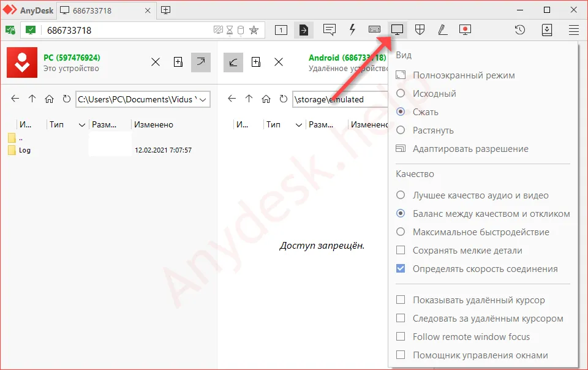The height and width of the screenshot is (370, 588).
Task: Enable Сохранять мелкие детали checkbox
Action: 401,250
